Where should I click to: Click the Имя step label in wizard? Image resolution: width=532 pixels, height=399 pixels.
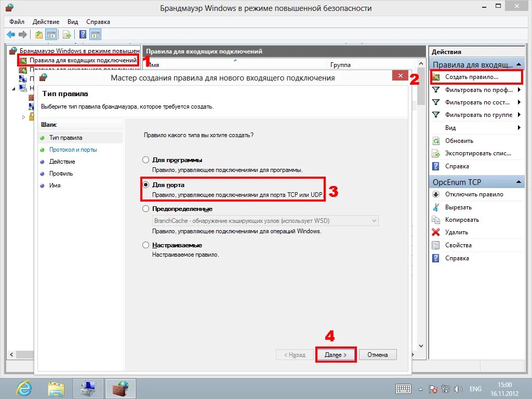[55, 185]
